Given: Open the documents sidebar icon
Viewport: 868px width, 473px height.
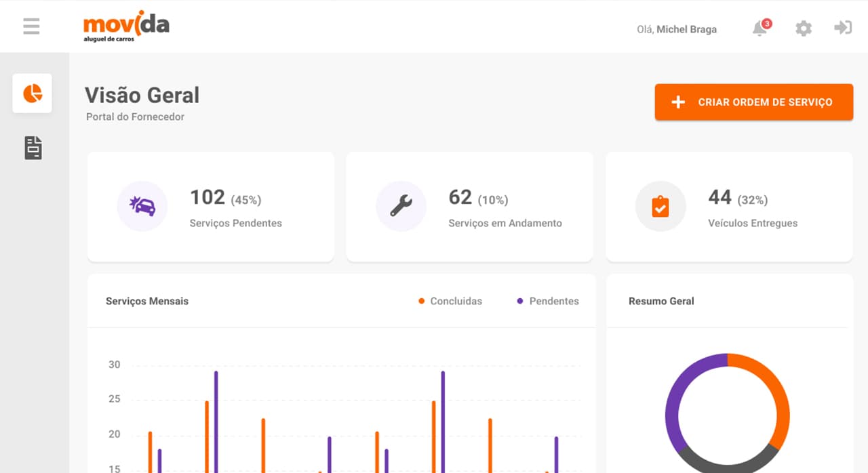Looking at the screenshot, I should (x=33, y=148).
